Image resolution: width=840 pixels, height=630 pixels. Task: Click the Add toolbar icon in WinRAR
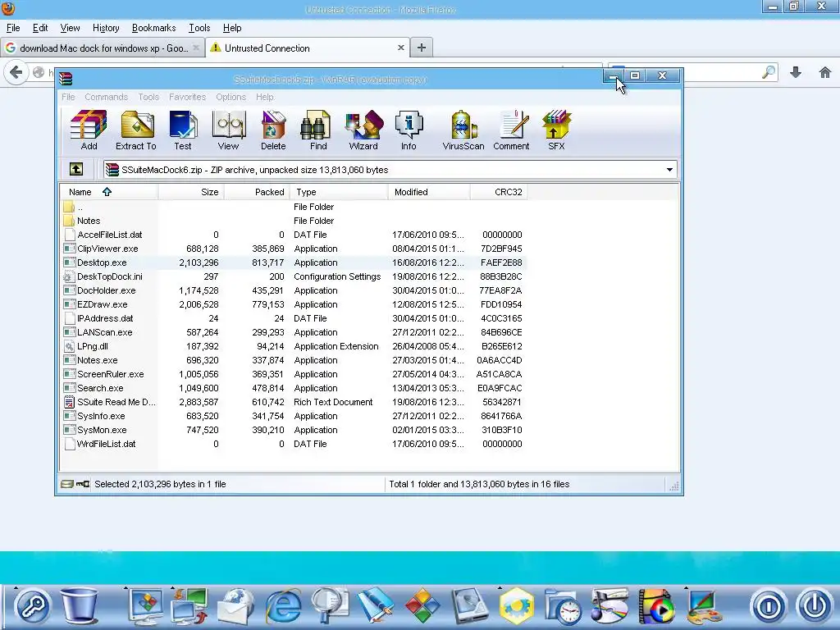(x=89, y=130)
